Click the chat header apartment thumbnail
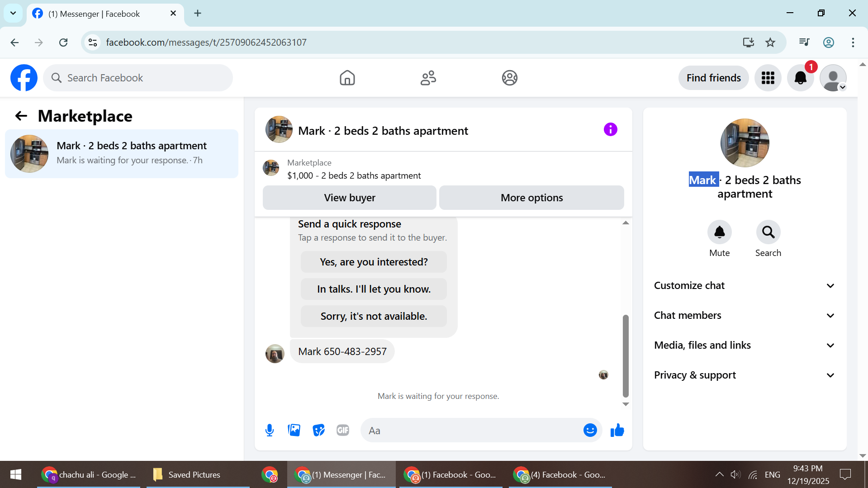Screen dimensions: 868x488 279,130
